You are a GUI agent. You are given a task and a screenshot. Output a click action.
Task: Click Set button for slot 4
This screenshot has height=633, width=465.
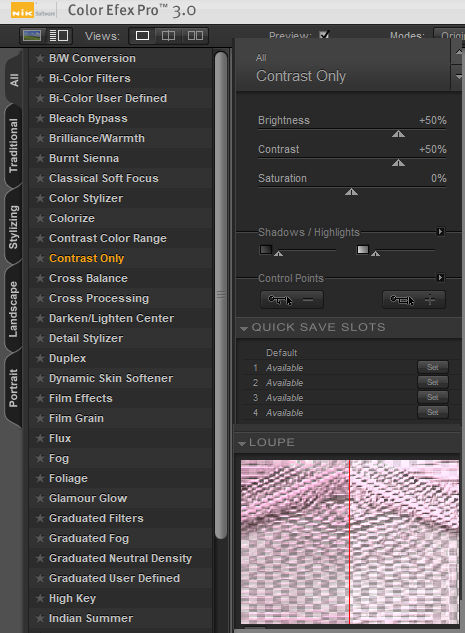click(432, 412)
